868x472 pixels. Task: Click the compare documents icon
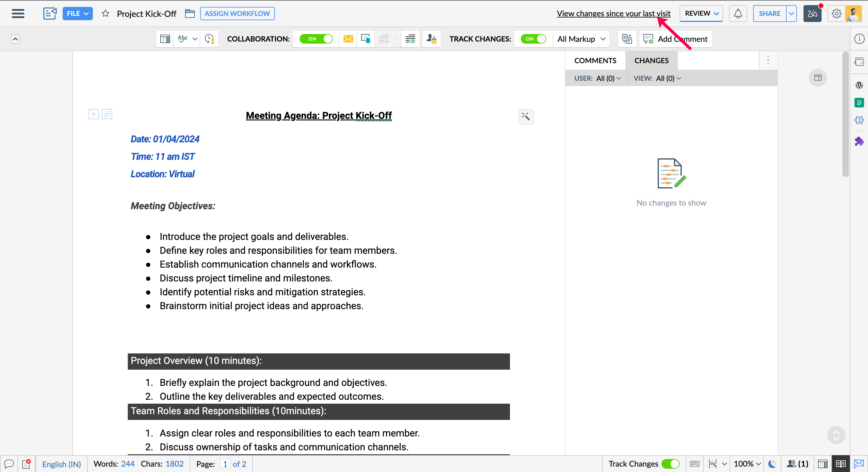[x=627, y=39]
